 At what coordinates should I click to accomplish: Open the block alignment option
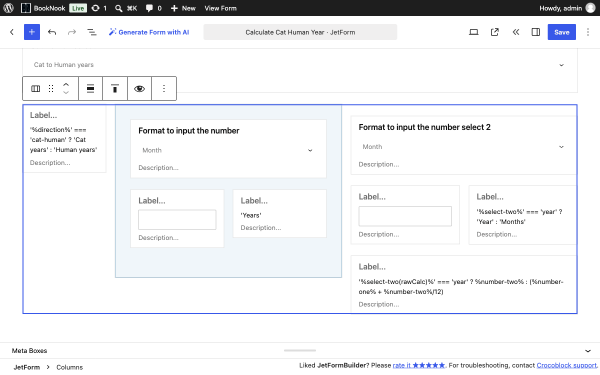coord(90,89)
